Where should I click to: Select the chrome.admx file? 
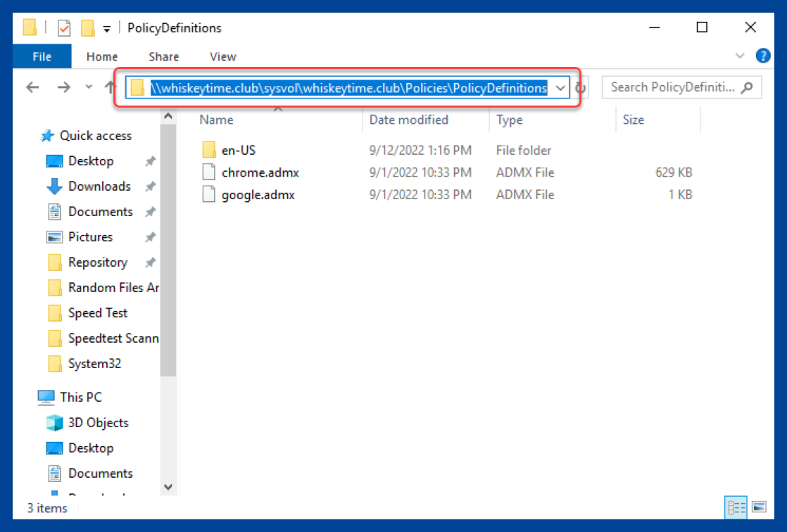click(260, 172)
